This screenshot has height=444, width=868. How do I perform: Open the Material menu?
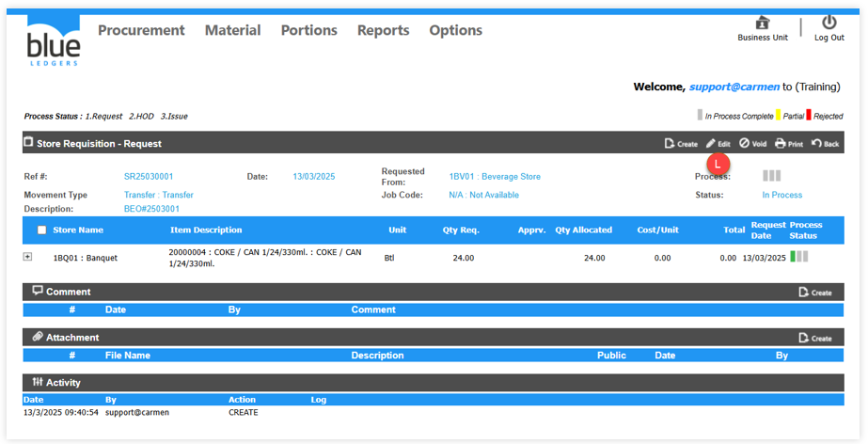click(x=232, y=30)
